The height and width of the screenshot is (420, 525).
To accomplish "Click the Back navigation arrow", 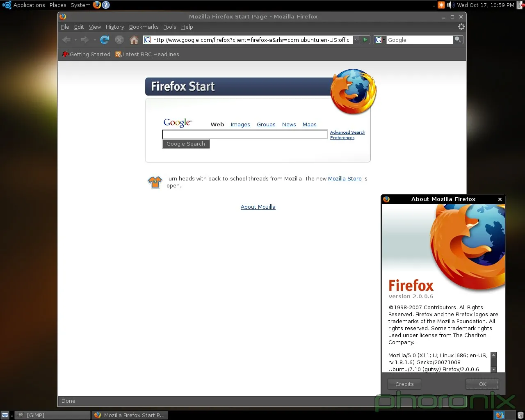I will 66,40.
